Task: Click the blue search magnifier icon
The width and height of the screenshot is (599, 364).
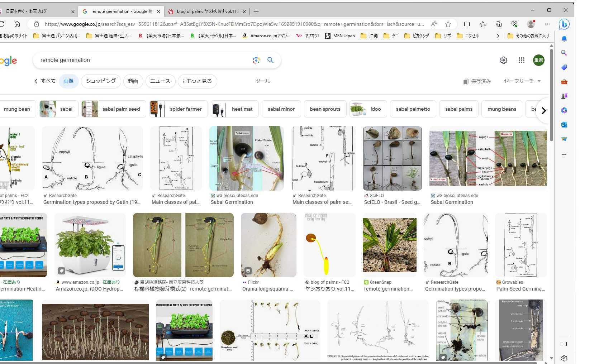Action: [x=271, y=60]
